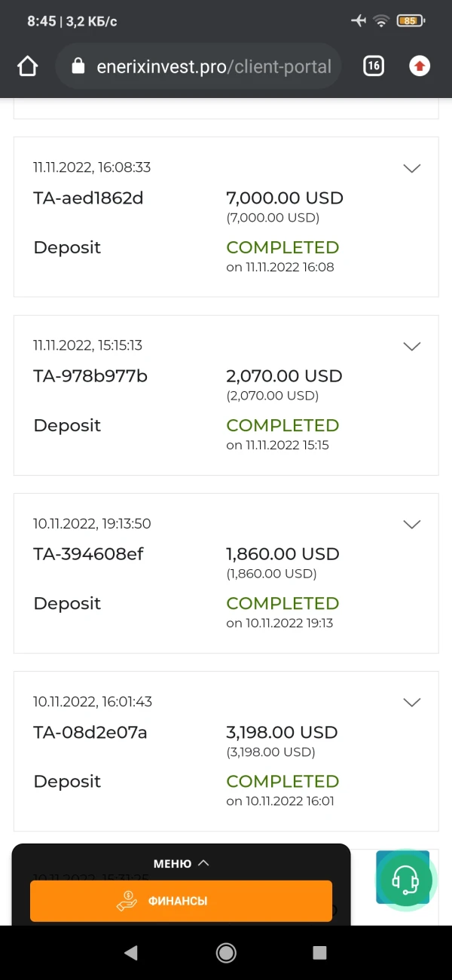The width and height of the screenshot is (452, 980).
Task: Expand transaction TA-08d2e07a details
Action: (411, 703)
